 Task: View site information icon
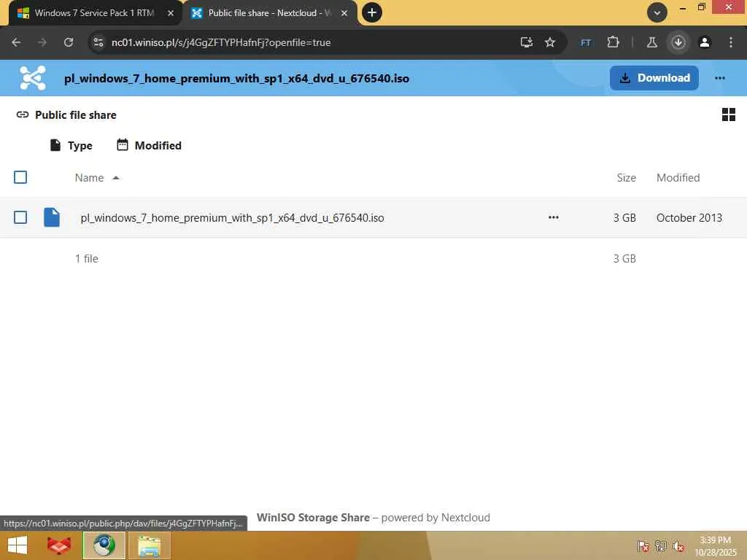point(98,42)
